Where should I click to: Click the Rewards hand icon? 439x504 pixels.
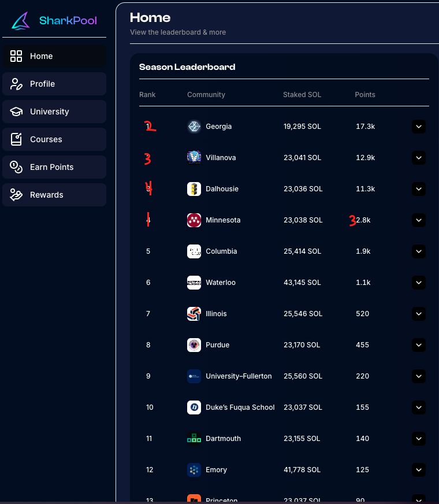pos(16,195)
